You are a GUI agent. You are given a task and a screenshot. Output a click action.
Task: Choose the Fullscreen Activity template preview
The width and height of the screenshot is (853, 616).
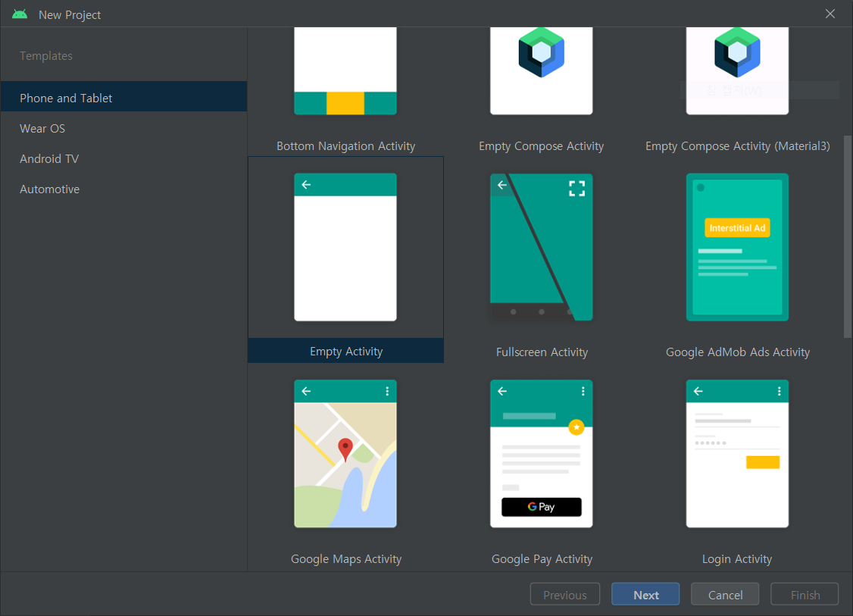542,247
